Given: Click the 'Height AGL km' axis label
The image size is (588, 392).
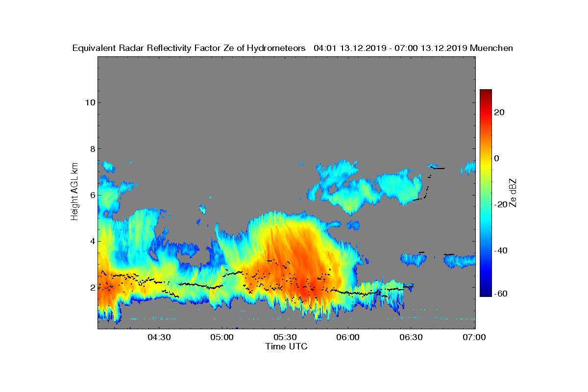Looking at the screenshot, I should coord(74,192).
